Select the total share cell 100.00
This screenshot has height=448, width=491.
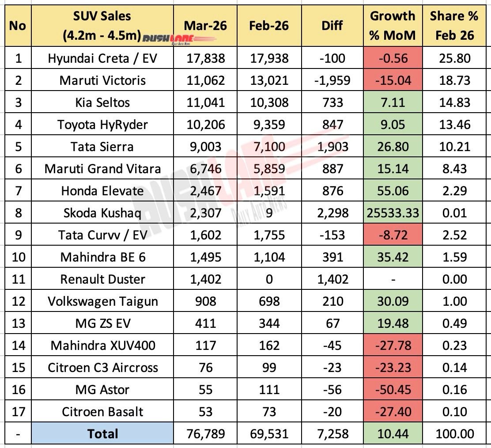pos(454,433)
